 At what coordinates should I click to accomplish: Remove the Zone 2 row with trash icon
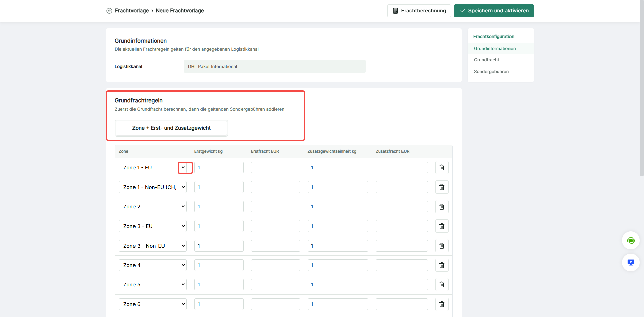point(442,207)
